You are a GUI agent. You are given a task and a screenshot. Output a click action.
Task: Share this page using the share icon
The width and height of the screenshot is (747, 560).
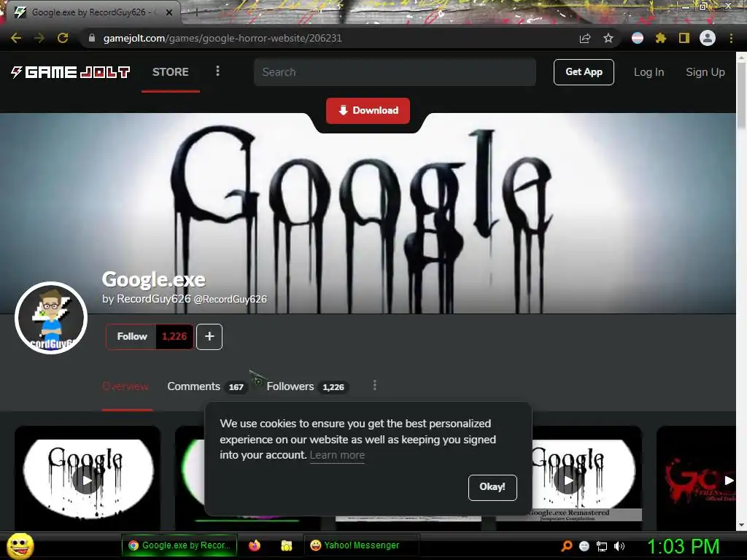coord(585,38)
